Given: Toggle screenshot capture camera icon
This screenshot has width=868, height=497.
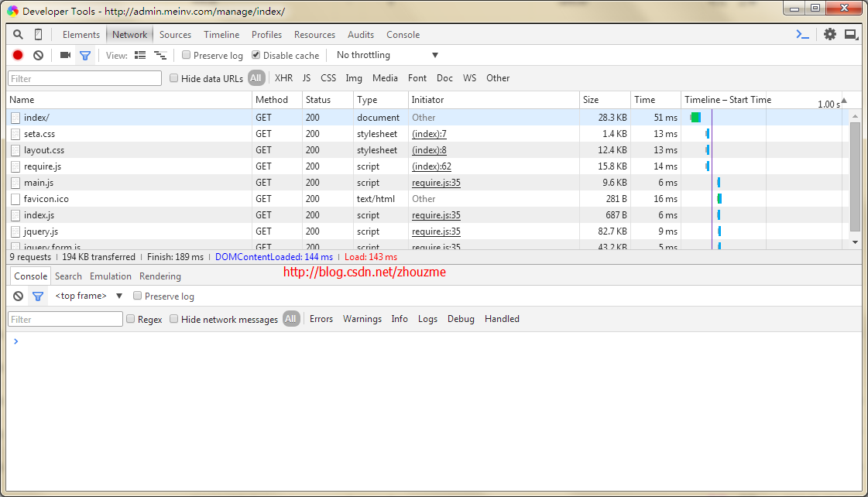Looking at the screenshot, I should [65, 55].
